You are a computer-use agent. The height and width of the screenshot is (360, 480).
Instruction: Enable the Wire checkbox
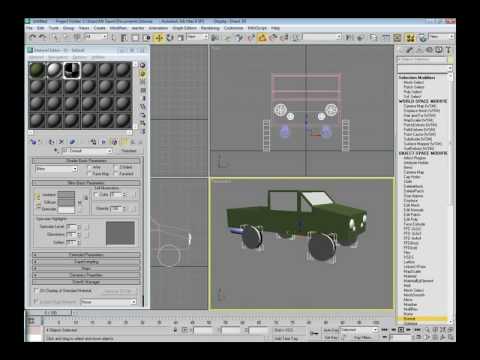[x=89, y=167]
